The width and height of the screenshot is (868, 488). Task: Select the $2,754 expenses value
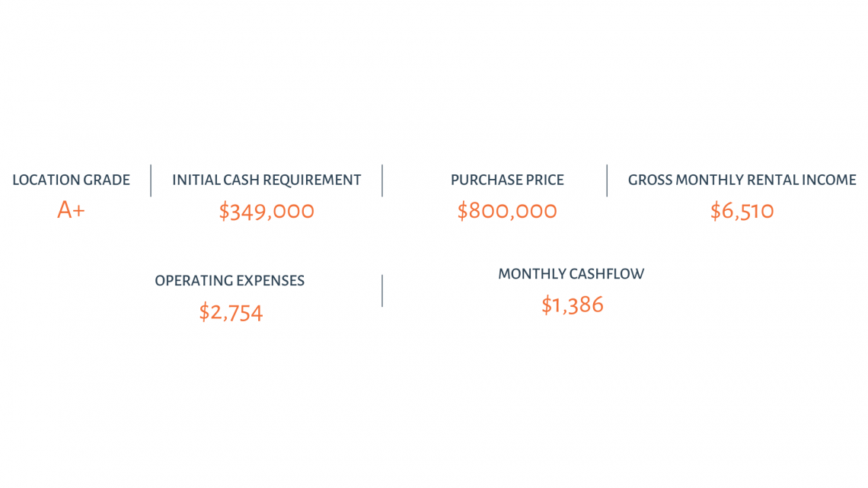[231, 312]
